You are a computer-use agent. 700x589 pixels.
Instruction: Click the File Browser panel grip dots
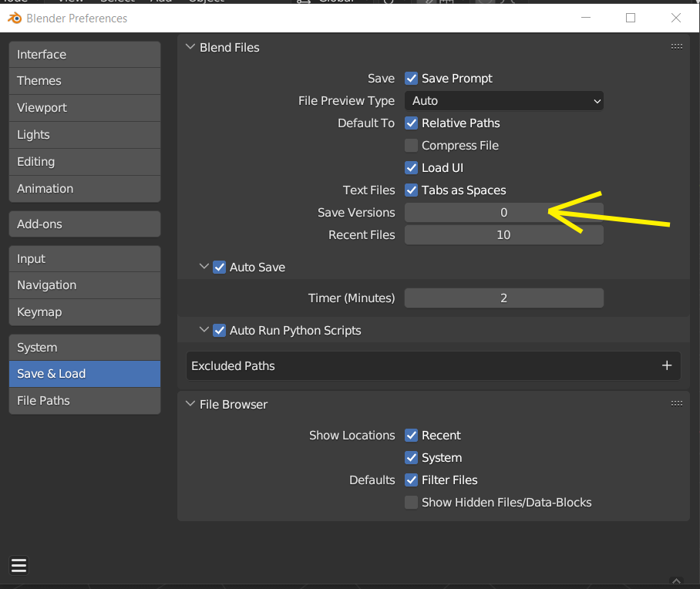pos(676,404)
